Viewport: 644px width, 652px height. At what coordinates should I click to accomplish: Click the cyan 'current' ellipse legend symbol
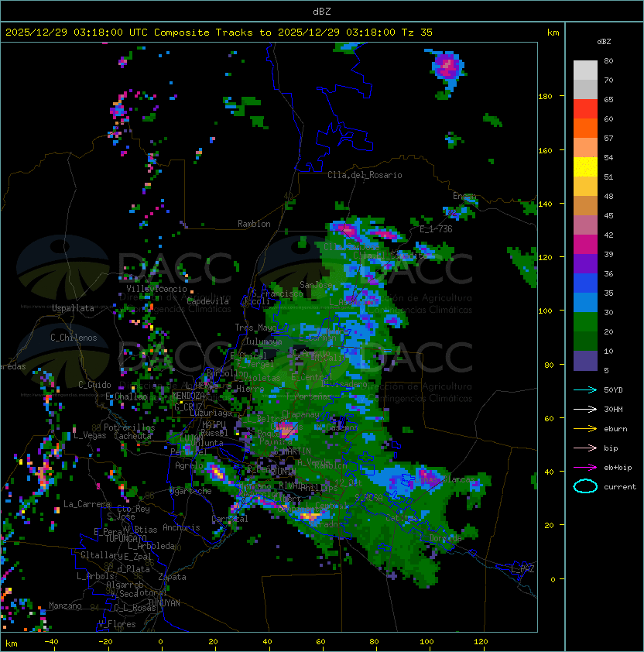(585, 486)
